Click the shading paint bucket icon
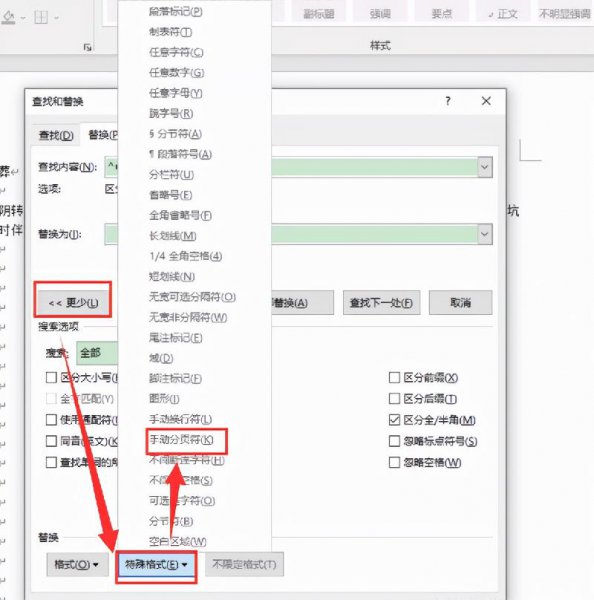Viewport: 594px width, 600px height. click(9, 17)
